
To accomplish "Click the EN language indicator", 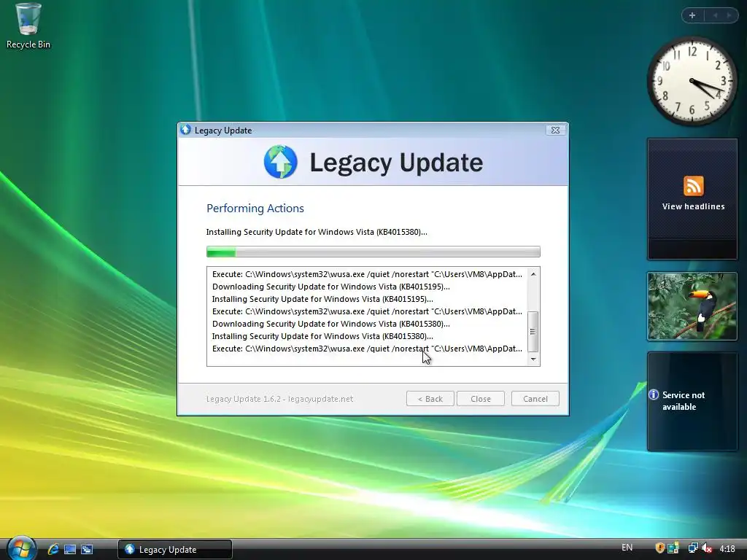I will (627, 548).
